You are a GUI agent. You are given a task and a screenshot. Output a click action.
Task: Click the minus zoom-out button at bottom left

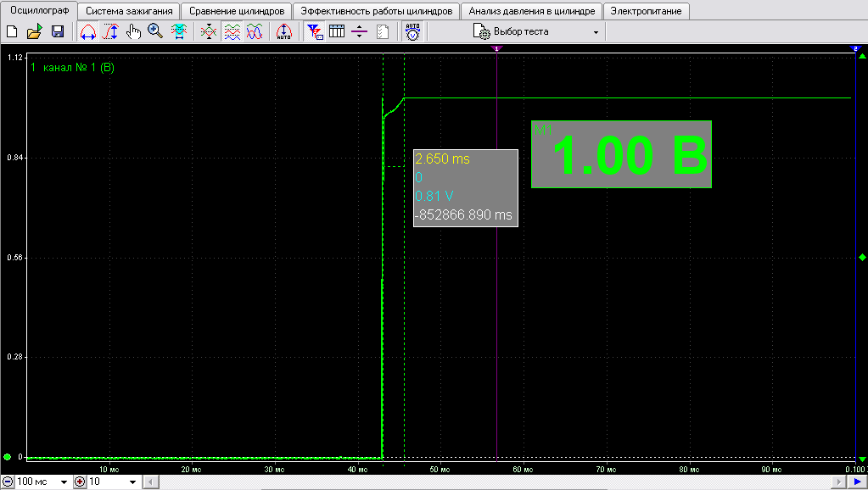click(x=8, y=482)
